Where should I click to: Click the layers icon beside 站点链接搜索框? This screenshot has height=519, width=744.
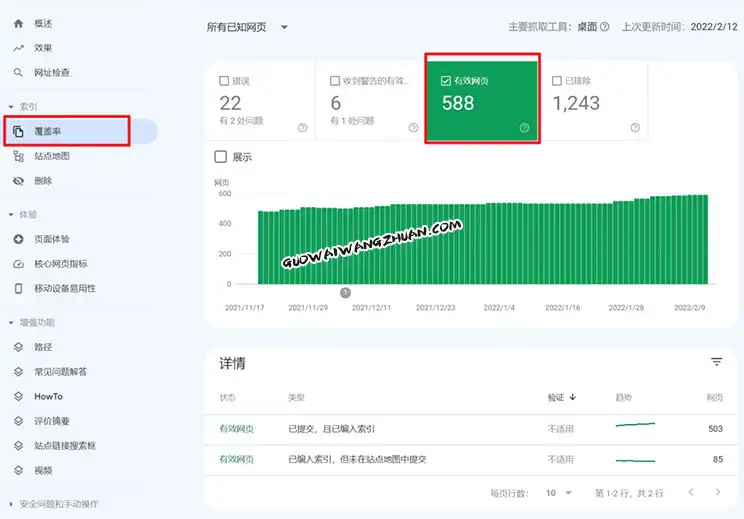point(18,445)
